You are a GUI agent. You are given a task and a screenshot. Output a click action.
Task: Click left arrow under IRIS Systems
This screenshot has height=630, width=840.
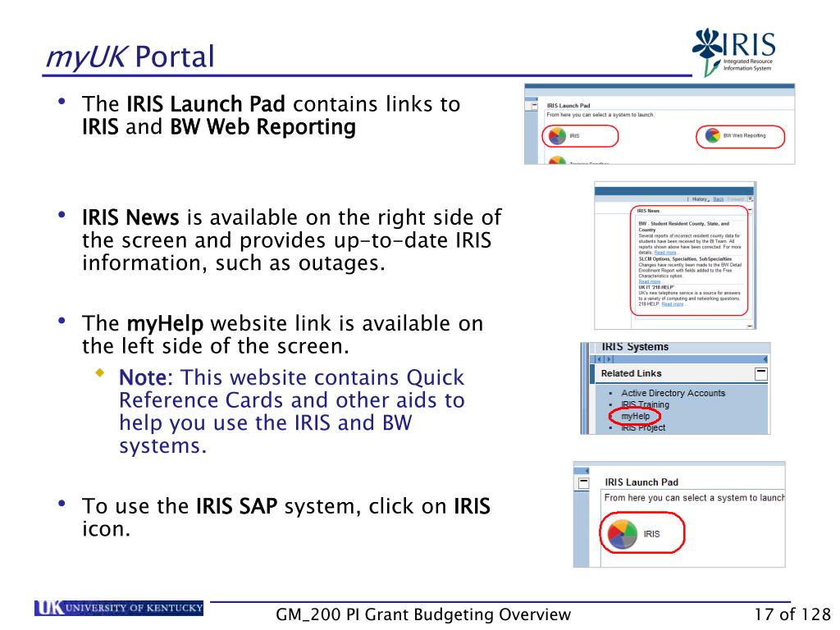[x=600, y=359]
